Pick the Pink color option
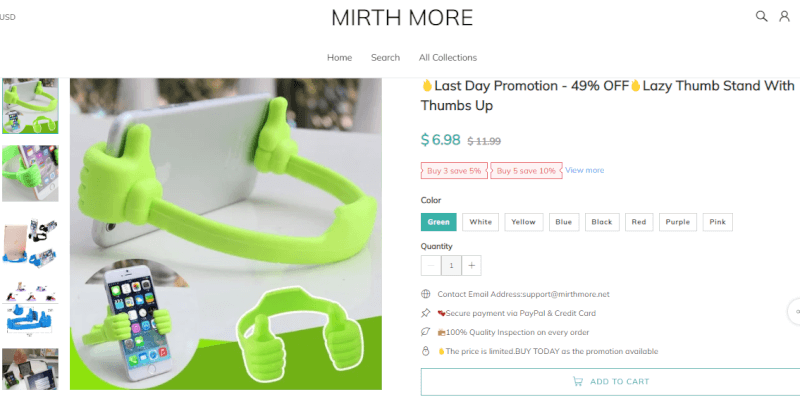This screenshot has height=397, width=800. [717, 222]
